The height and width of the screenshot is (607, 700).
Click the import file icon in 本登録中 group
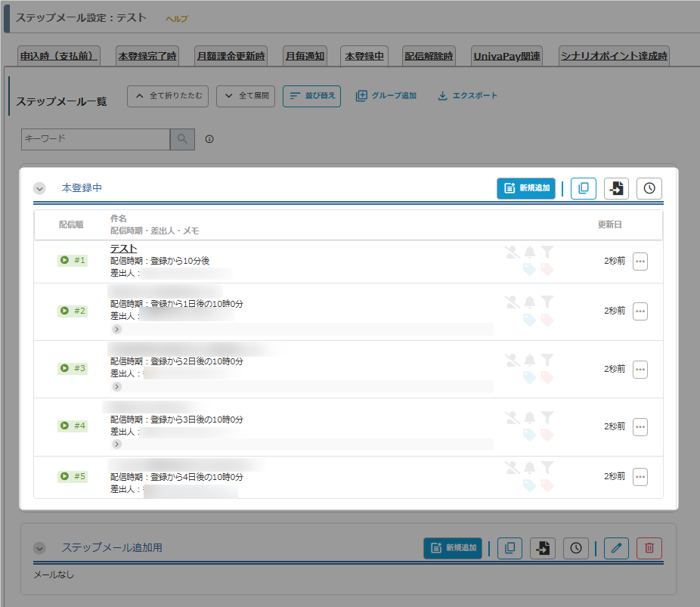pos(616,189)
